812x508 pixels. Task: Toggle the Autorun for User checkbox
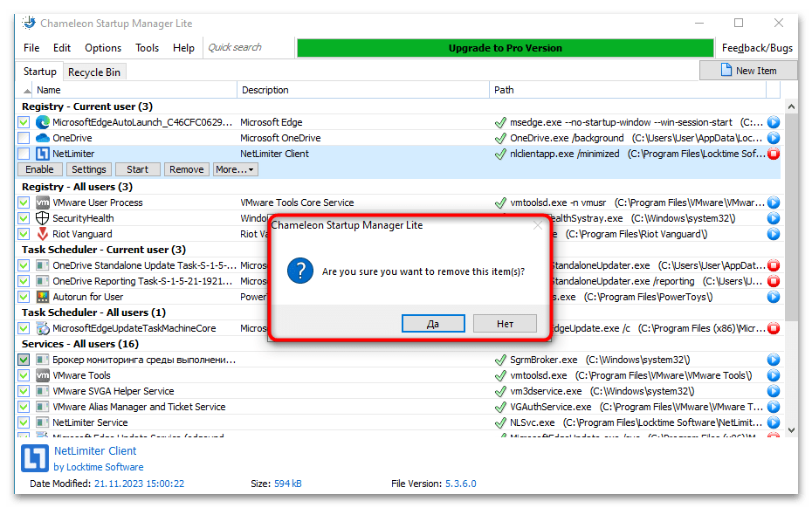pyautogui.click(x=24, y=297)
